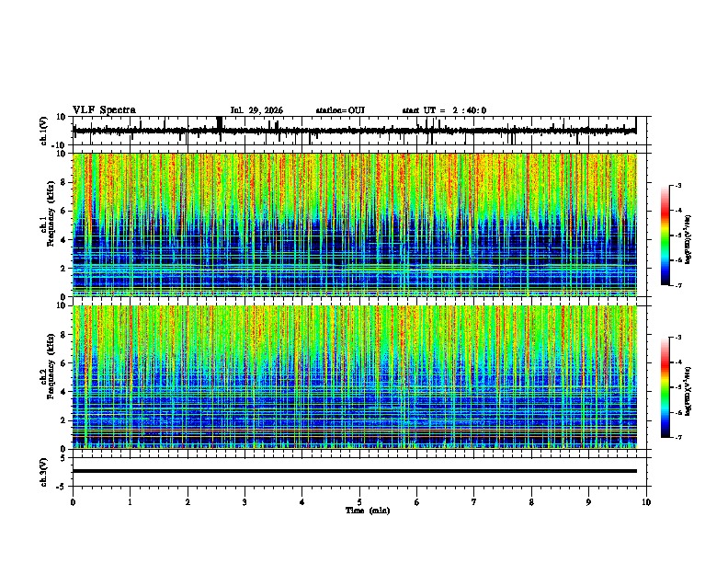728x563 pixels.
Task: Click the 'ch.1(V)' axis label
Action: 44,131
